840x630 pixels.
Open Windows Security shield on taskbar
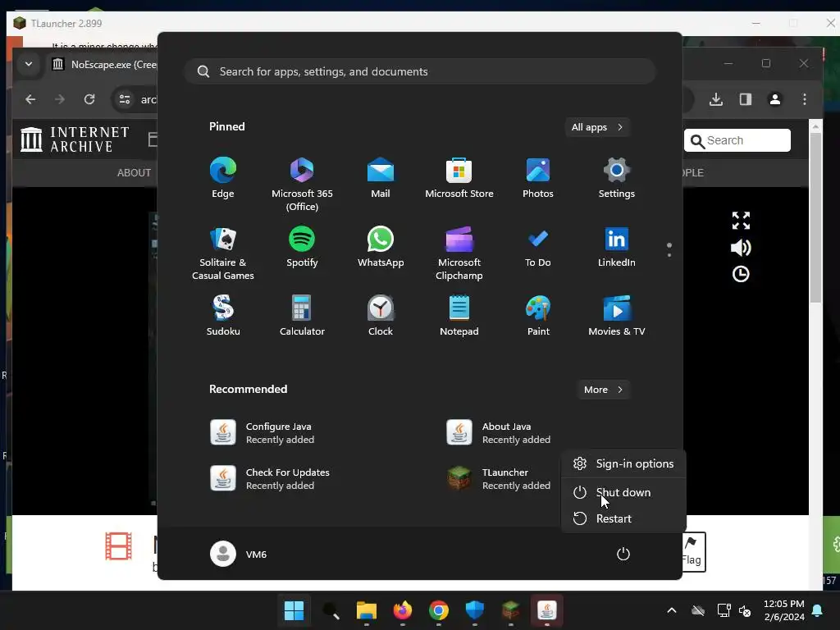pyautogui.click(x=475, y=610)
